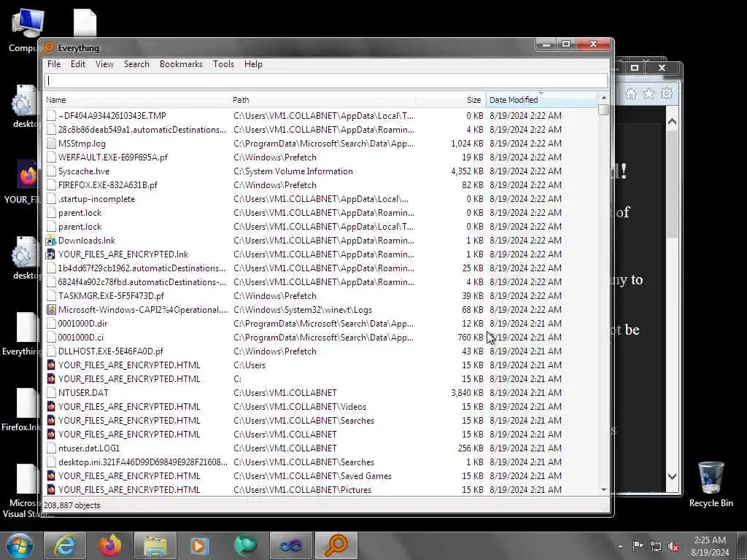The image size is (747, 560).
Task: Select the 28c8b86deab549a1.automaticDestinations file
Action: (142, 130)
